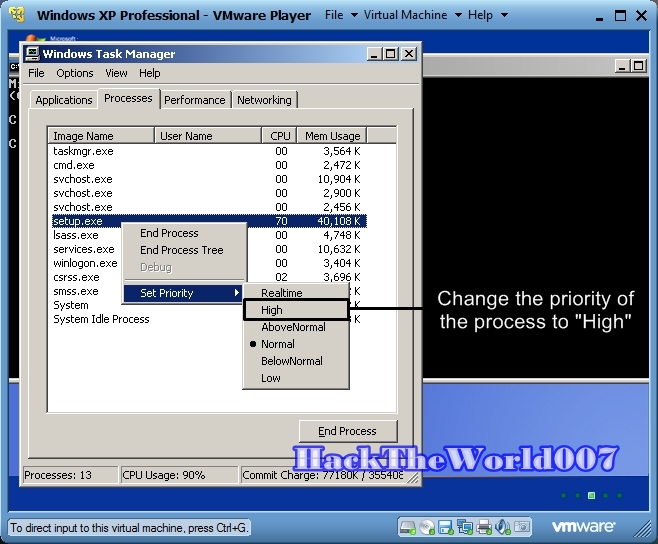This screenshot has height=544, width=658.
Task: Minimize the Windows Task Manager window
Action: (374, 54)
